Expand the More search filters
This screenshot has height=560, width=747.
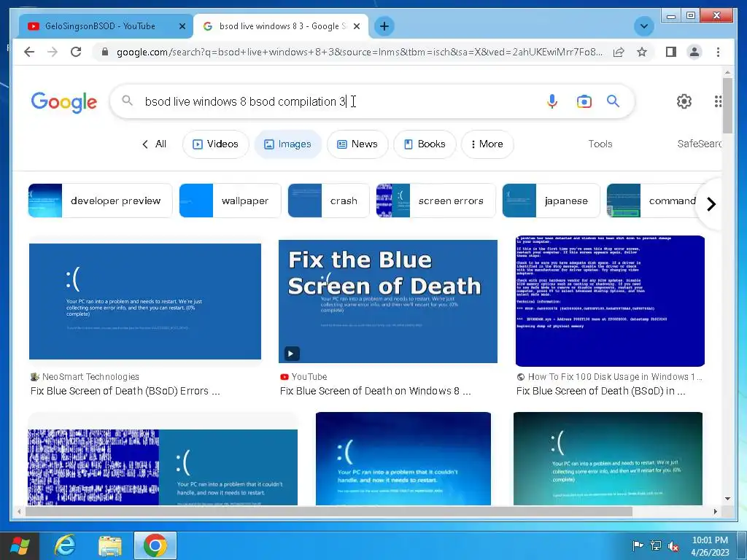pos(487,144)
